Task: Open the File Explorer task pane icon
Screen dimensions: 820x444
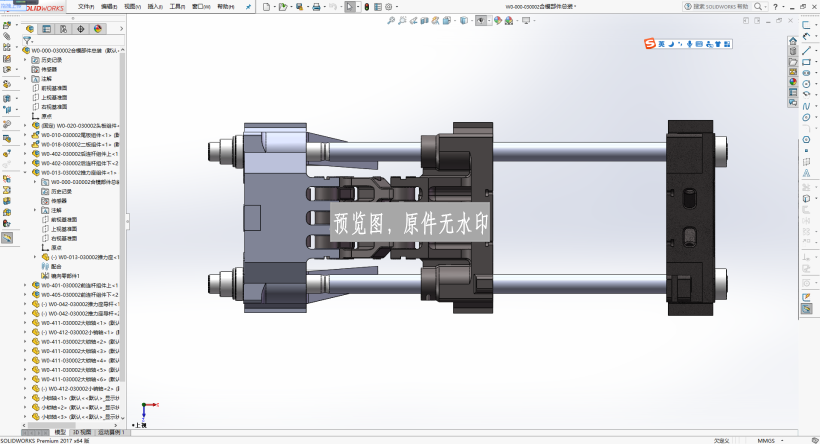Action: (x=793, y=61)
